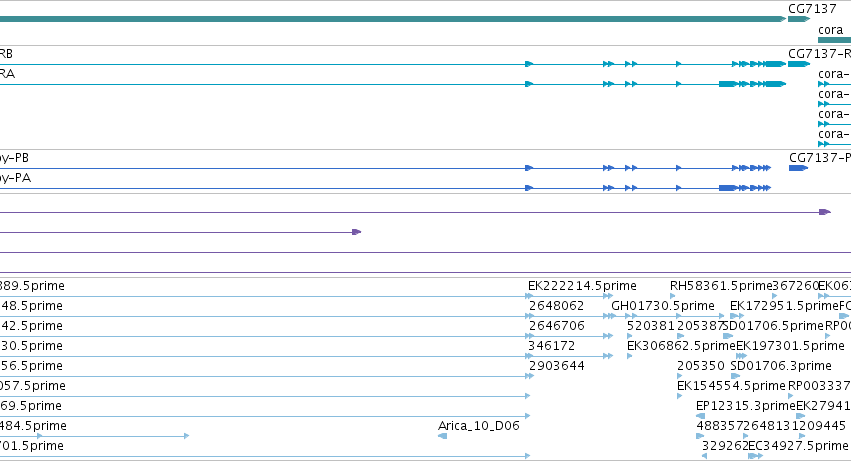This screenshot has width=851, height=461.
Task: Click the small arrow under Arica_10_D06
Action: (442, 436)
